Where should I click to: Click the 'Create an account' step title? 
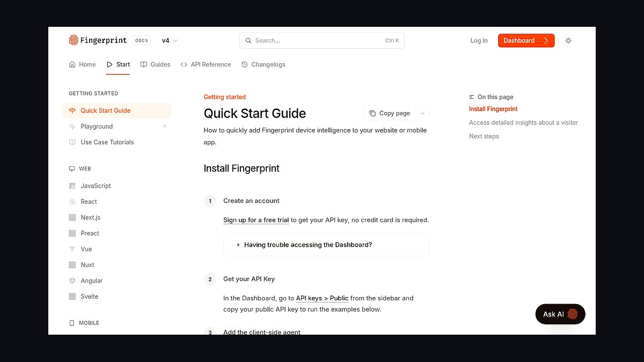coord(251,201)
